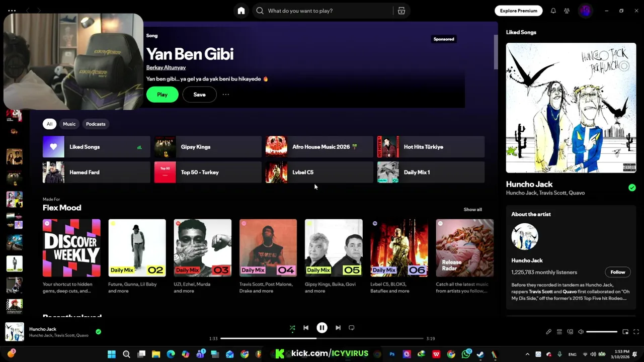This screenshot has height=362, width=644.
Task: Open Liked Songs tile
Action: click(x=96, y=147)
